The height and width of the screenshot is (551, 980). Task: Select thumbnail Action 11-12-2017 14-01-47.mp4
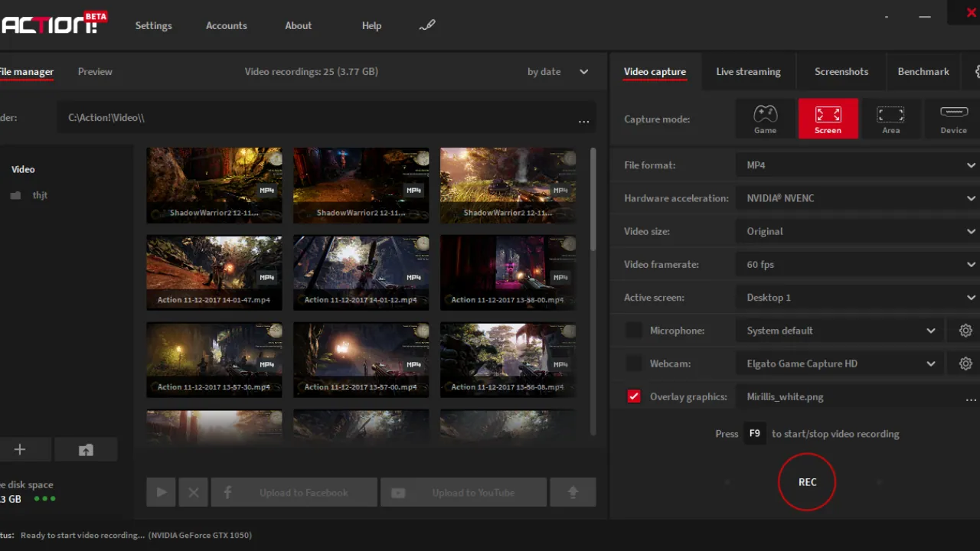[214, 272]
